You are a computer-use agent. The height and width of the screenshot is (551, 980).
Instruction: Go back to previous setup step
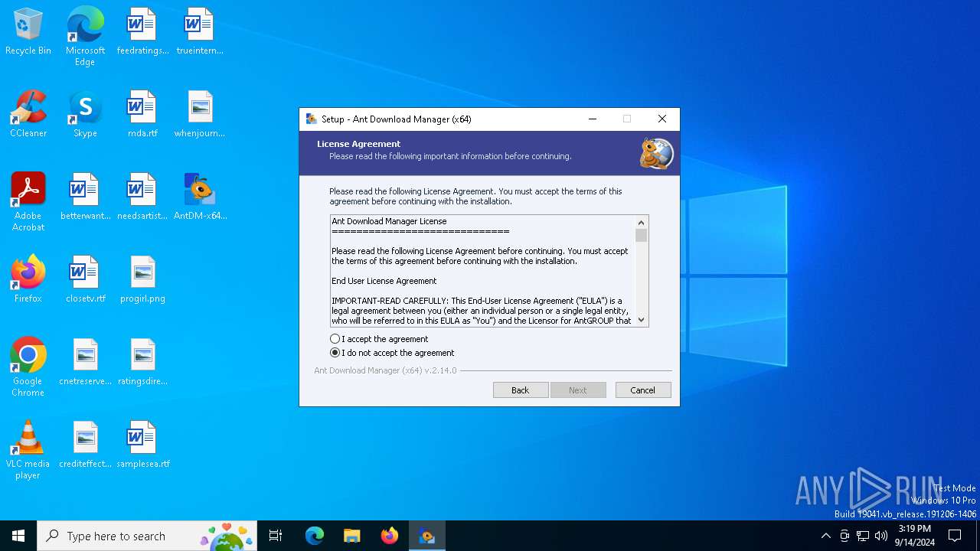point(521,390)
